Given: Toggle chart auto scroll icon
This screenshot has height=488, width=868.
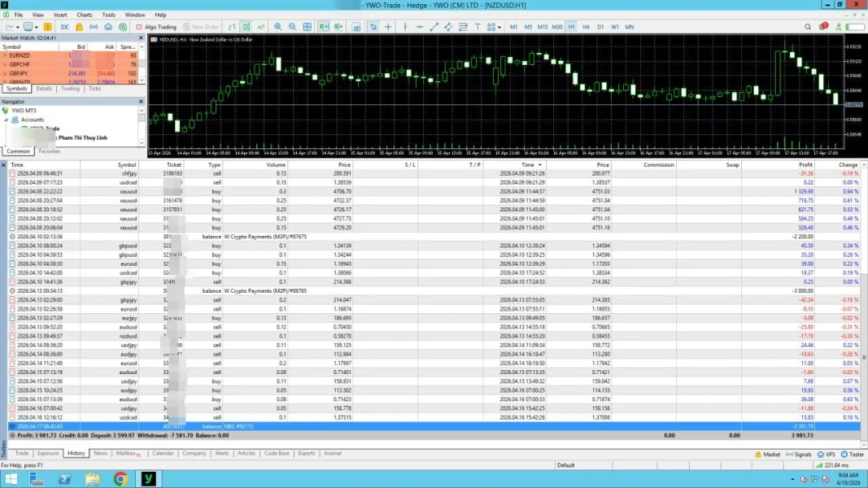Looking at the screenshot, I should click(x=324, y=27).
